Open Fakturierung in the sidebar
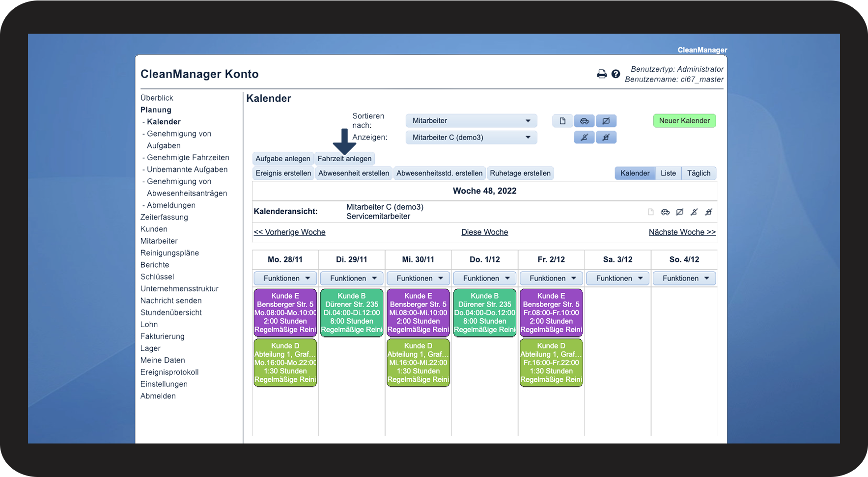This screenshot has width=868, height=477. pos(163,337)
